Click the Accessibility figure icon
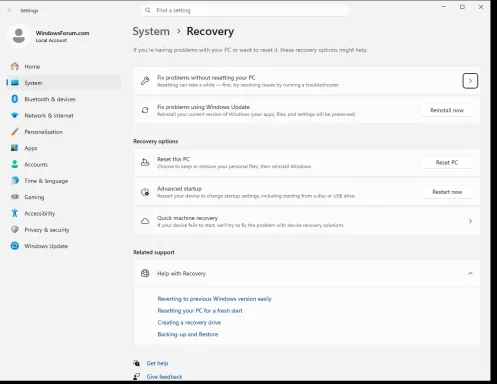Viewport: 497px width, 384px height. coord(15,213)
